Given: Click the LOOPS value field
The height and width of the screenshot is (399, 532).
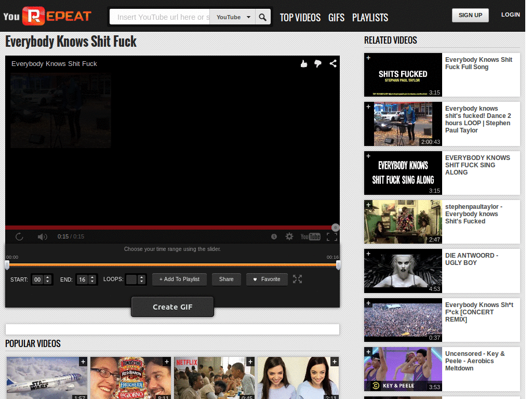Looking at the screenshot, I should [131, 280].
